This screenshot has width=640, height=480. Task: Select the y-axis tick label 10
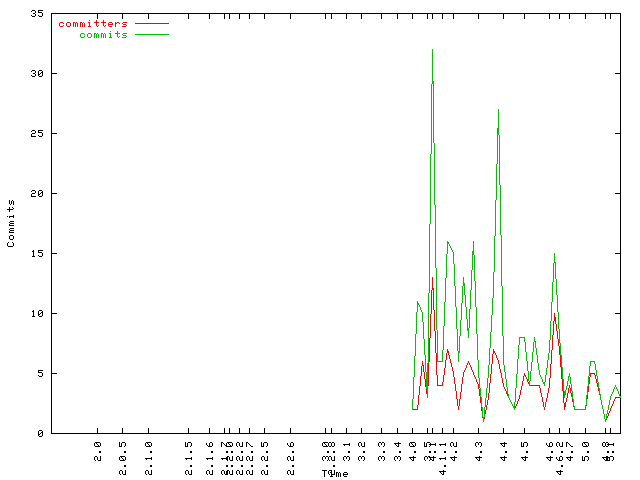click(x=37, y=314)
